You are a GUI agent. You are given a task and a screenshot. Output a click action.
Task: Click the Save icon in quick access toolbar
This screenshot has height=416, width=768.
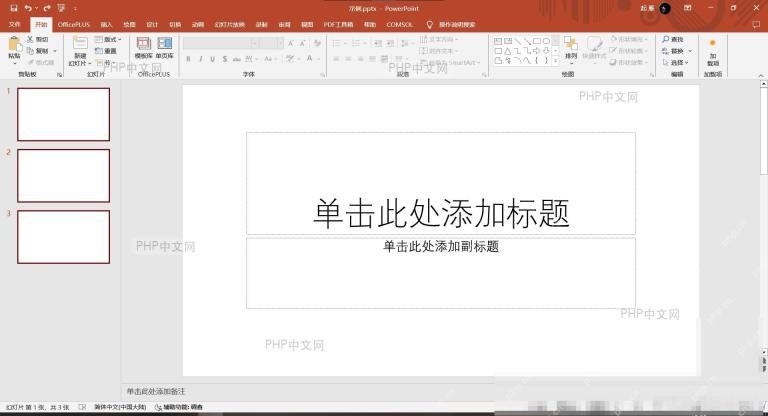click(14, 8)
